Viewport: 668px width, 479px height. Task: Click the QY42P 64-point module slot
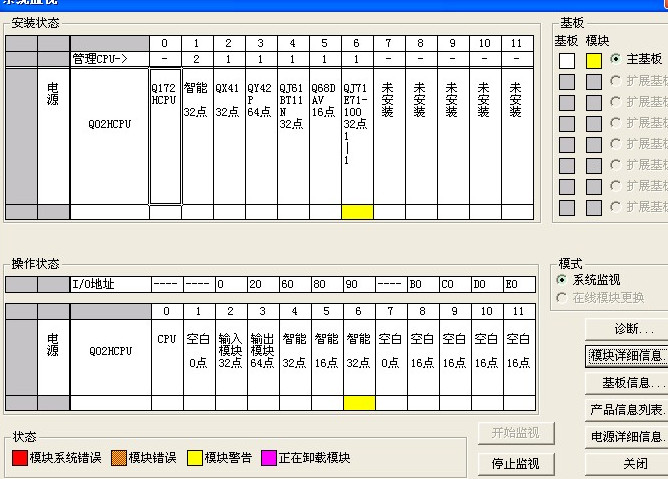pyautogui.click(x=260, y=135)
